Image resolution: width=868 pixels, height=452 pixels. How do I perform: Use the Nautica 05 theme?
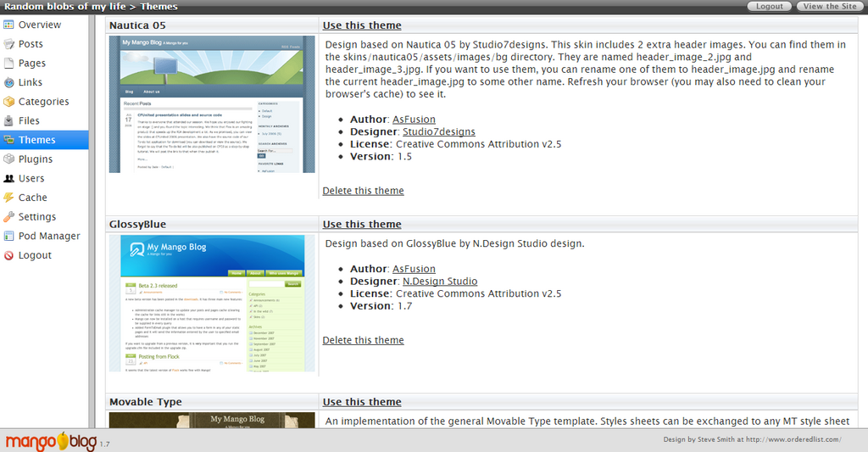[362, 25]
